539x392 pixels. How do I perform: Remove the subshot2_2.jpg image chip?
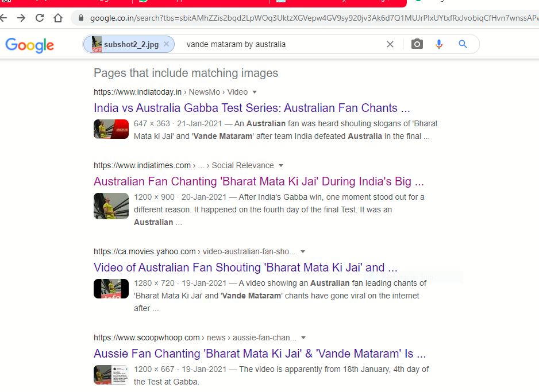(x=167, y=44)
